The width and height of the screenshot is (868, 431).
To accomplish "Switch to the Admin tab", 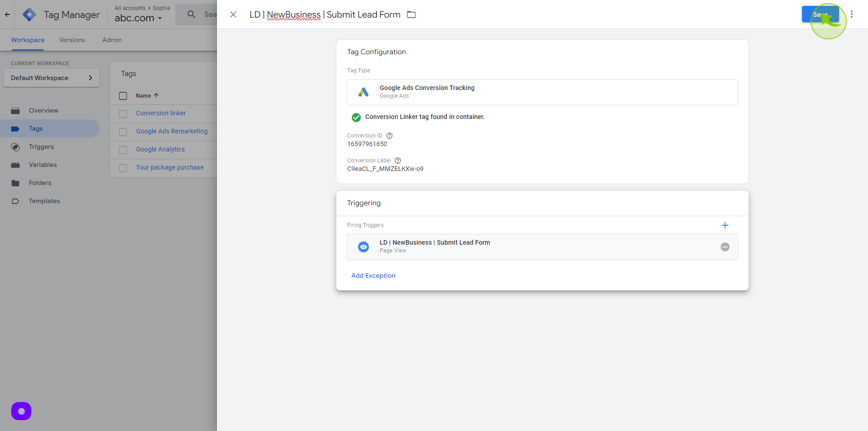I will (x=112, y=40).
